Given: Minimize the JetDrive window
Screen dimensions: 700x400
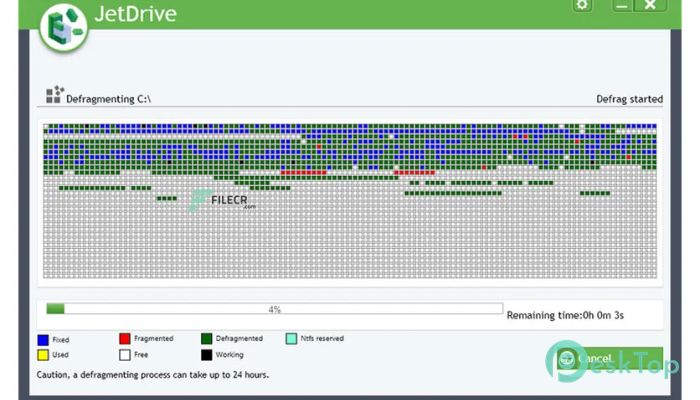Looking at the screenshot, I should pyautogui.click(x=622, y=6).
